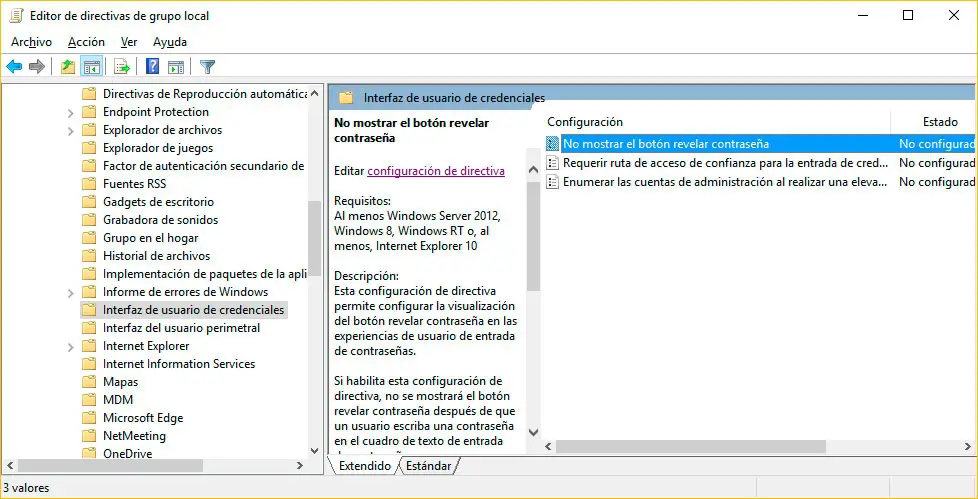Click the policy icon beside Enumerar las cuentas
Screen dimensions: 978x499
pyautogui.click(x=553, y=182)
